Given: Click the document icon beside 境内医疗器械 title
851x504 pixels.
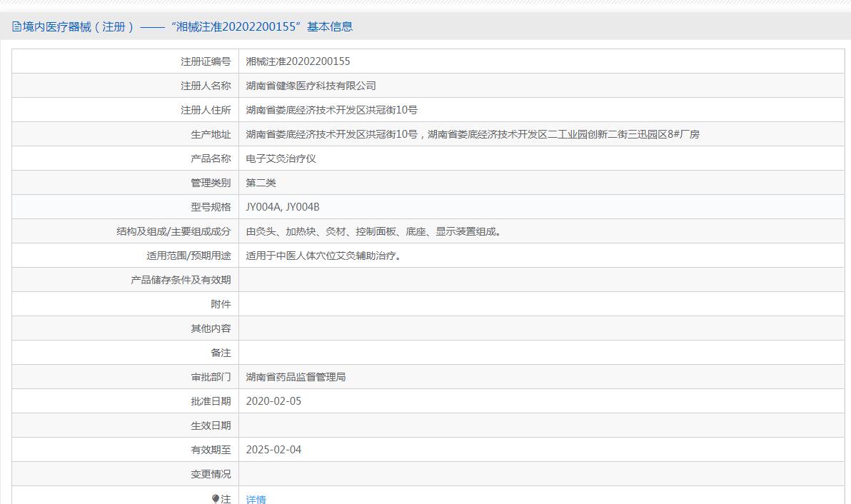Looking at the screenshot, I should (x=17, y=26).
